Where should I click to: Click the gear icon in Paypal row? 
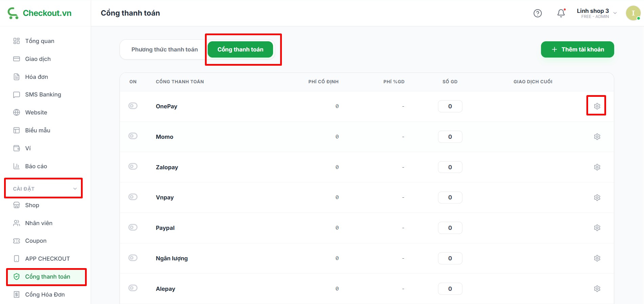click(597, 228)
